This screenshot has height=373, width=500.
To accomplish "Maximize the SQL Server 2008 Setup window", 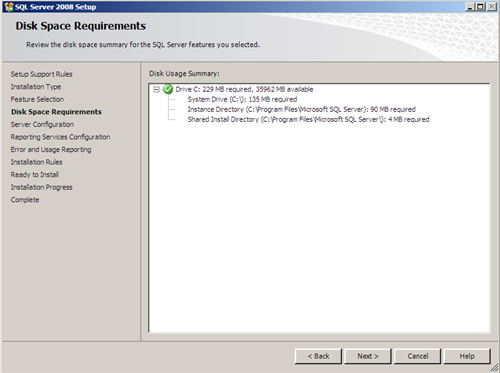I will click(480, 7).
